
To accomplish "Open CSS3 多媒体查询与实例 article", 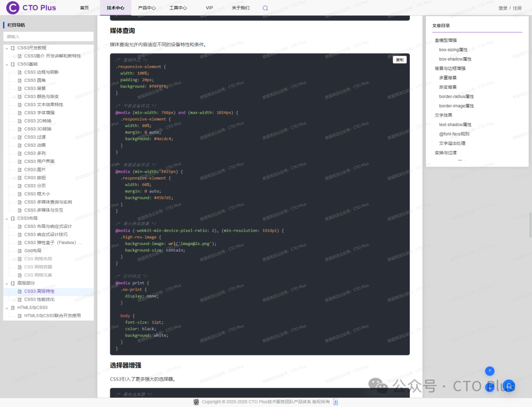I will (x=48, y=202).
